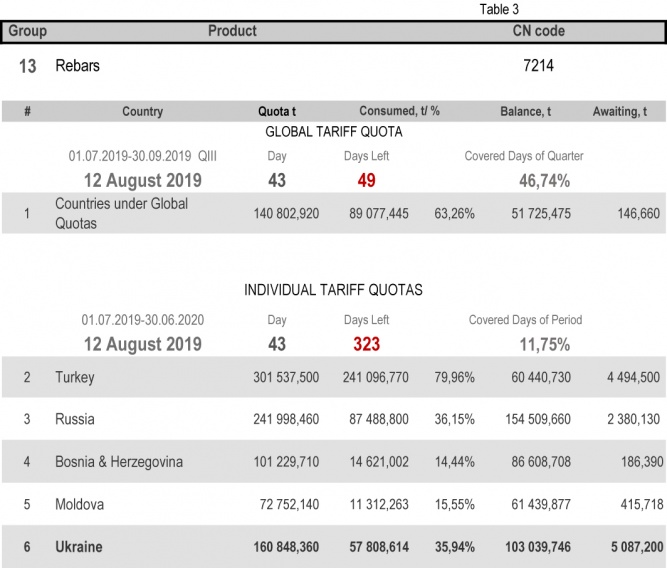Click the red 323 days left value

(366, 344)
